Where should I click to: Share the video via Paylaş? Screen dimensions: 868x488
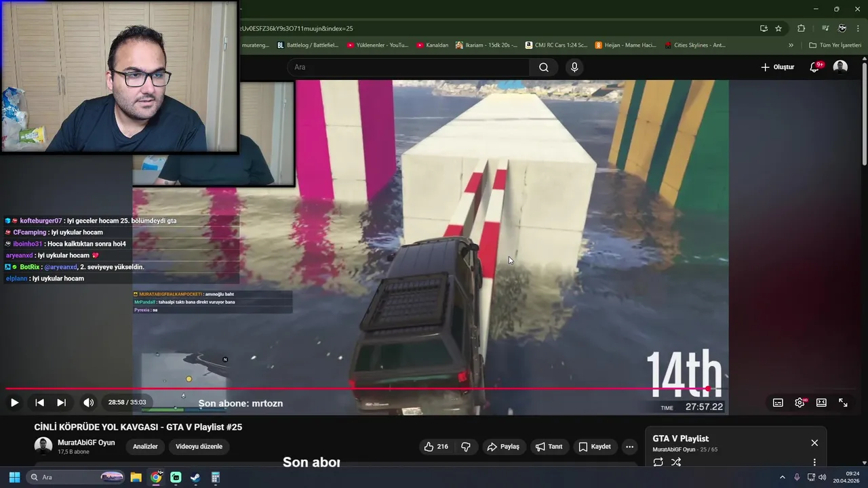(503, 447)
